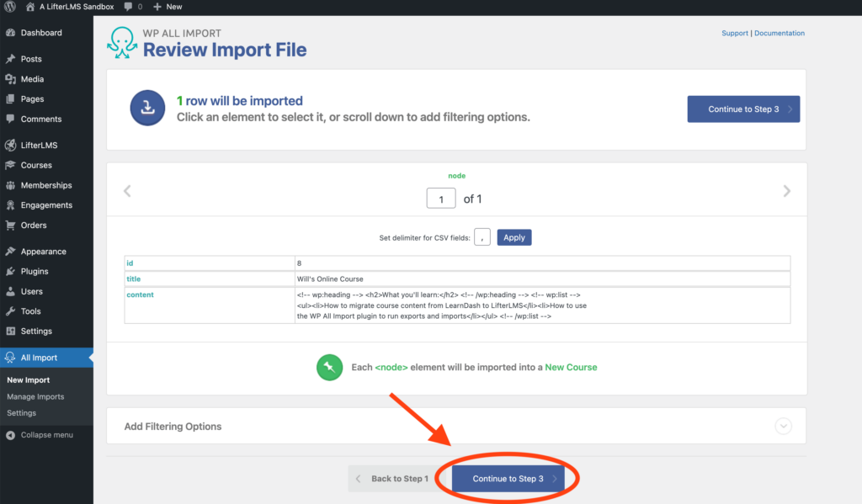Click the Tools wrench icon
862x504 pixels.
pyautogui.click(x=10, y=311)
